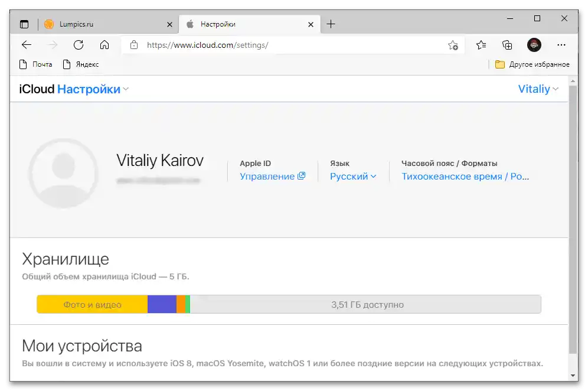
Task: Click the browser forward arrow
Action: pos(53,45)
